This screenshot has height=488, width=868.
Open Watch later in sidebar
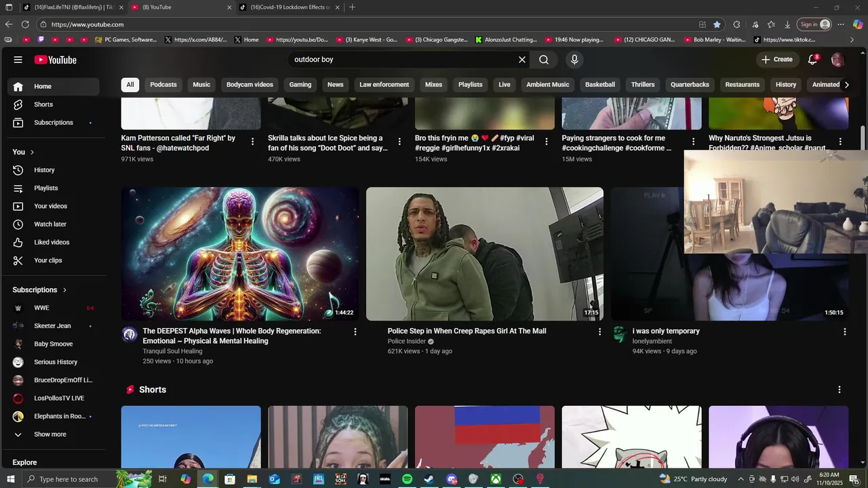(54, 224)
